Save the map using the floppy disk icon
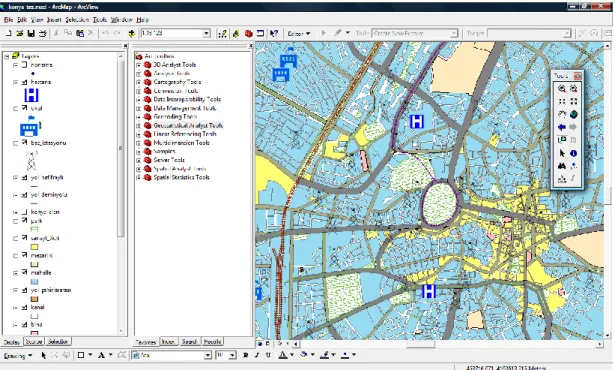615x370 pixels. click(31, 34)
